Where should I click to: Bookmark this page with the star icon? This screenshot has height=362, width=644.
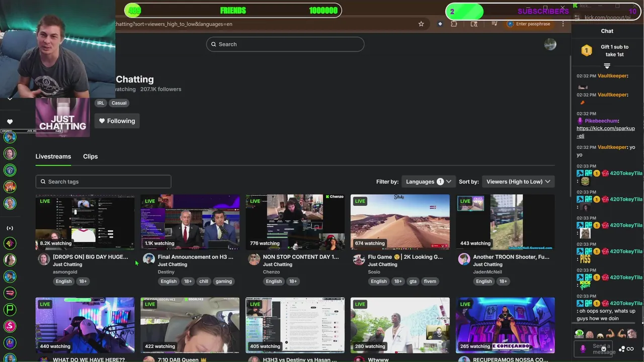pyautogui.click(x=421, y=24)
